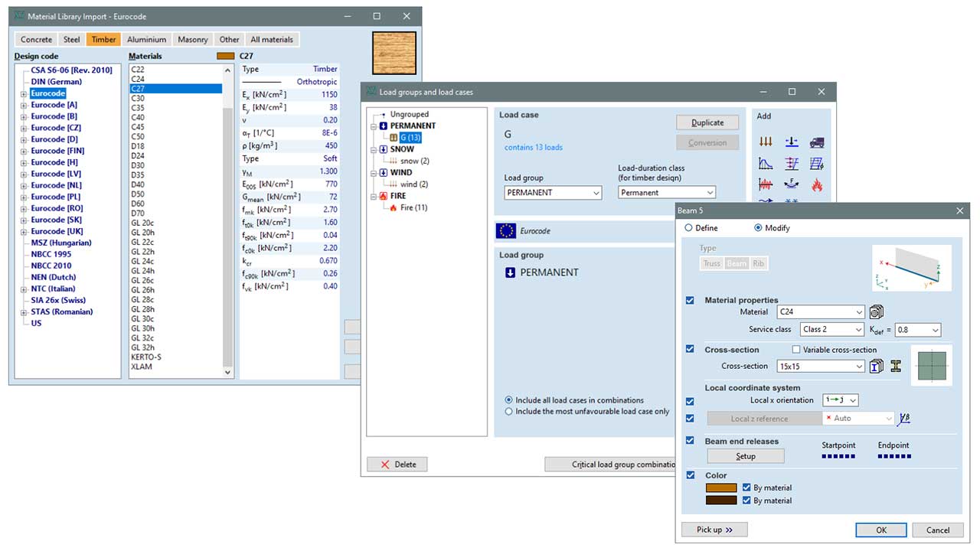The image size is (980, 551).
Task: Toggle By material beside dark brown swatch
Action: (746, 500)
